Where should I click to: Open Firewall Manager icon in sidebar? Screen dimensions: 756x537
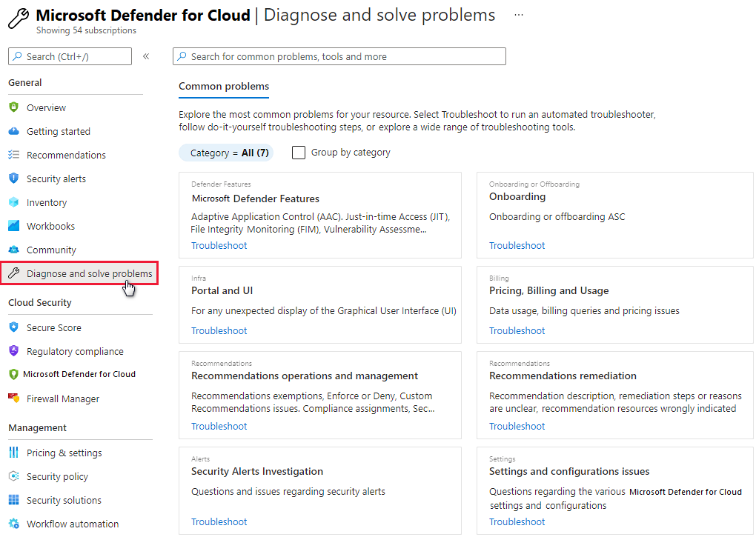(x=13, y=398)
